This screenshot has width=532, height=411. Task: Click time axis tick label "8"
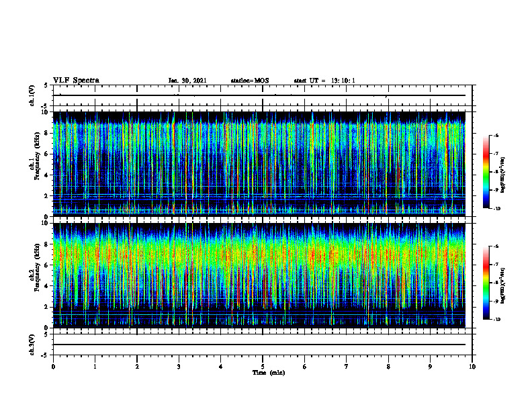click(x=388, y=367)
